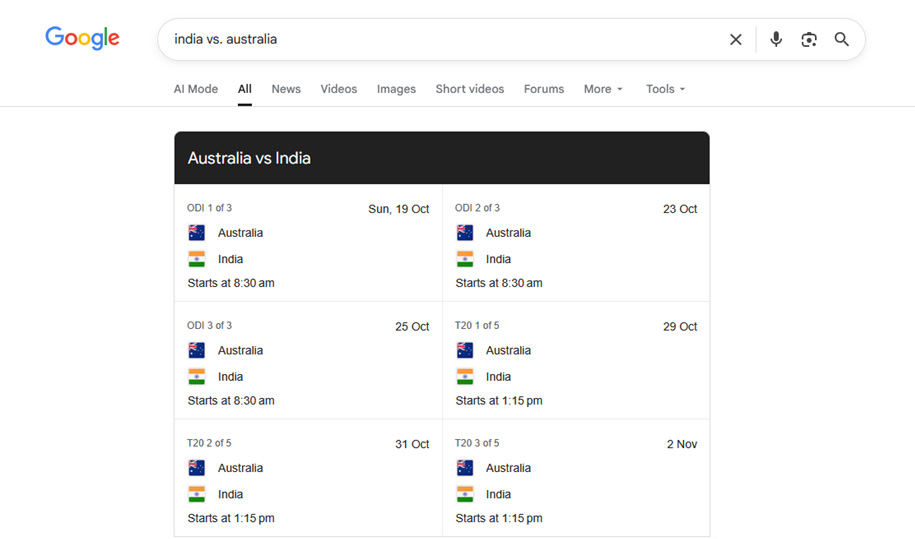Open the Forums tab

coord(544,89)
